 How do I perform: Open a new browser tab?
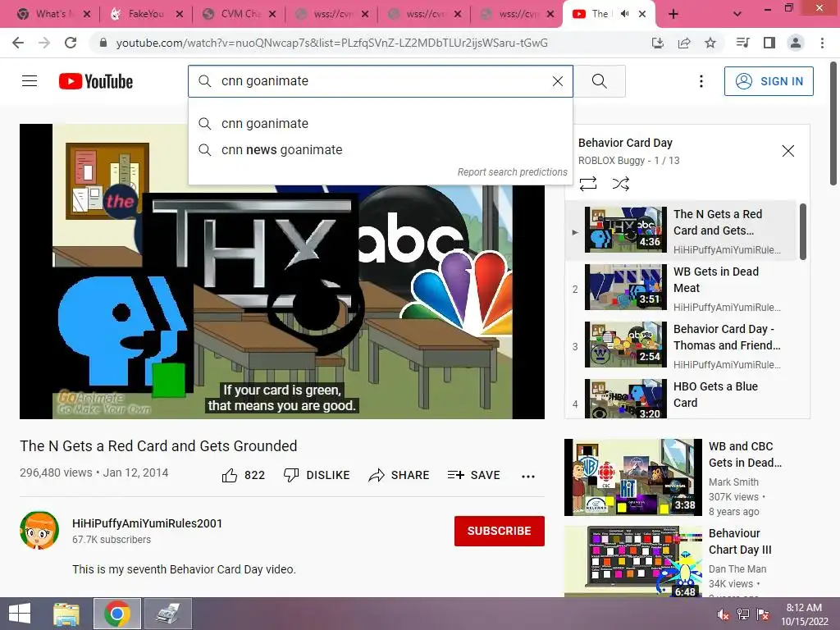point(673,14)
